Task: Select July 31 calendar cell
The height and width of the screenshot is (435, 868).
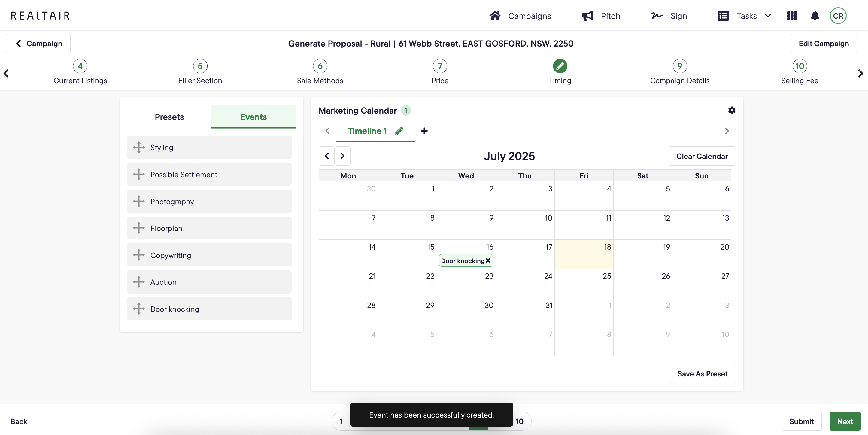Action: (x=525, y=312)
